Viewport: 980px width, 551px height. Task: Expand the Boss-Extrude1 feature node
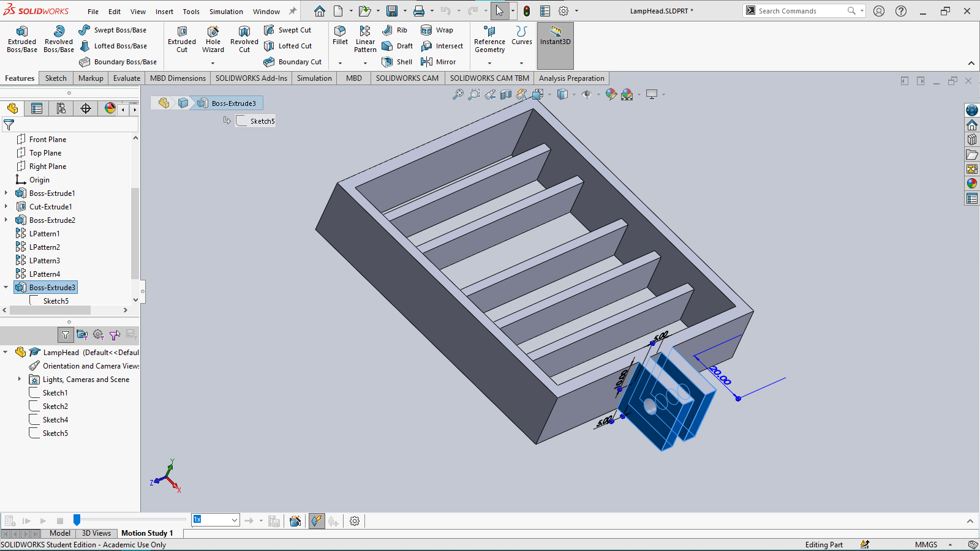pos(6,193)
